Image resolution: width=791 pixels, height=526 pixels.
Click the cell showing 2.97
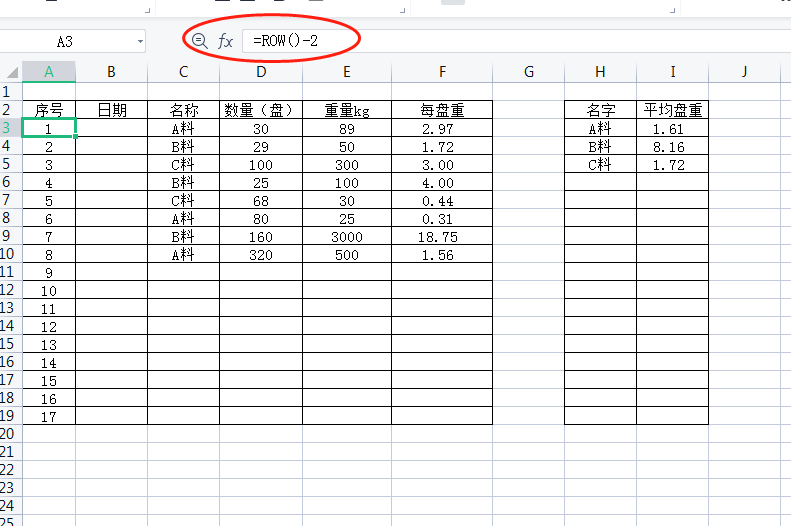(442, 128)
